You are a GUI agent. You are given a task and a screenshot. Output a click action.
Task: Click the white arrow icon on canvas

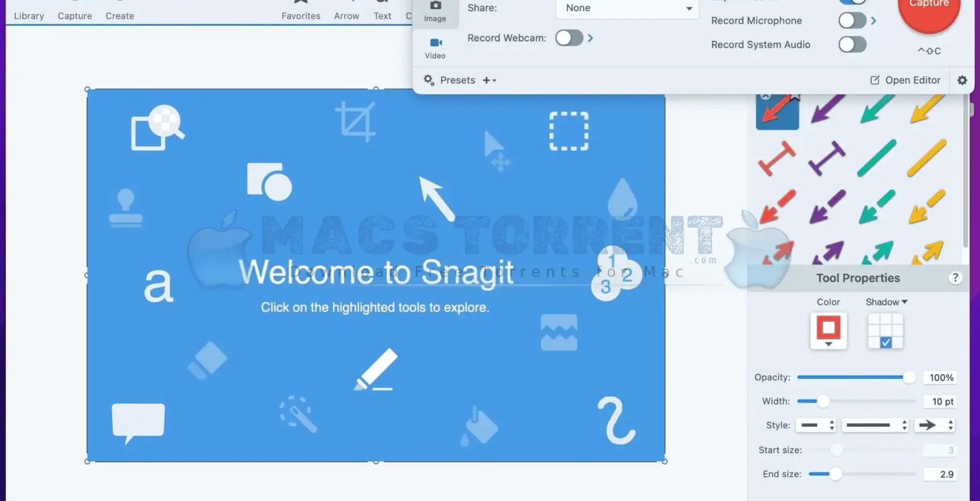click(x=437, y=199)
